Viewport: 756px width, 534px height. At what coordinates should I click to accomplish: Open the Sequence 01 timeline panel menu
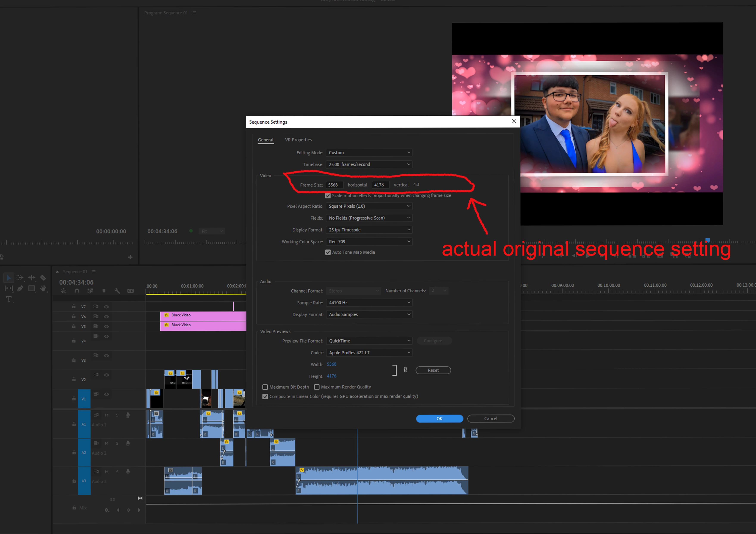tap(94, 272)
